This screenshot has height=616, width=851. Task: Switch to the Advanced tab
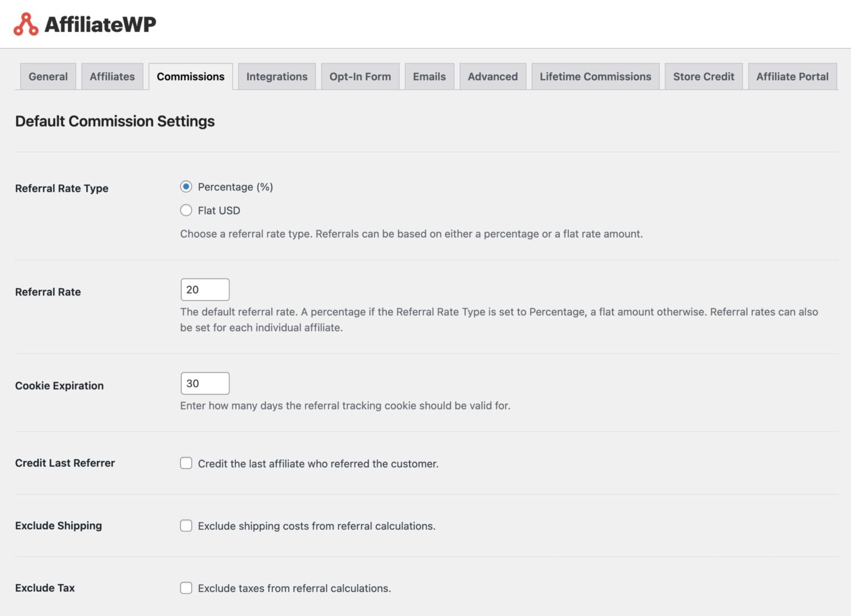pyautogui.click(x=493, y=77)
